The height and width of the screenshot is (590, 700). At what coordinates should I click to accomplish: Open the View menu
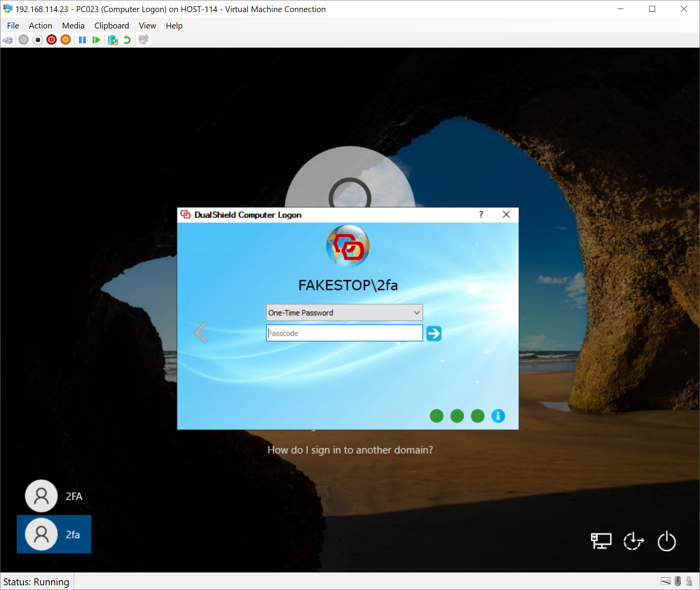tap(147, 26)
